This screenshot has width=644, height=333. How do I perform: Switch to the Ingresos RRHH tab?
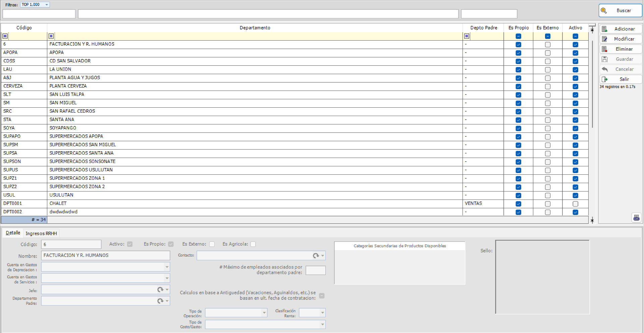tap(41, 233)
